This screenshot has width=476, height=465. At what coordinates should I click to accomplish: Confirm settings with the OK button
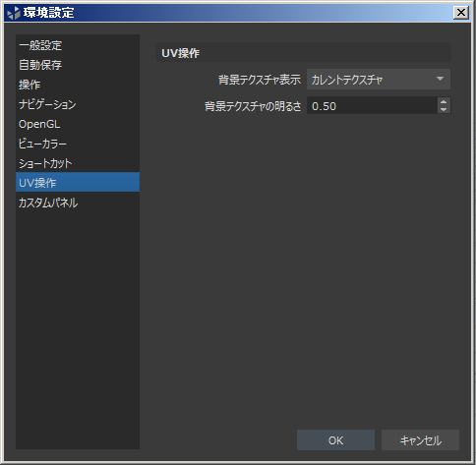[335, 440]
